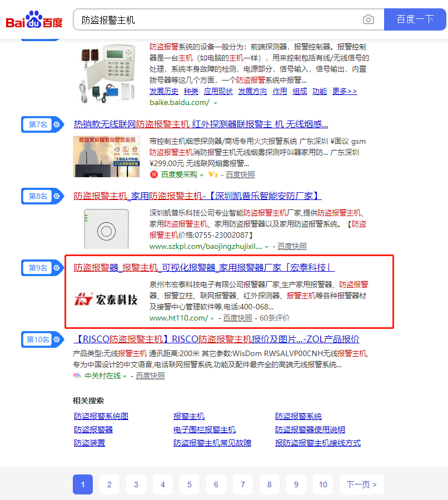Expand the baike.baidu.com URL dropdown arrow
448x500 pixels.
point(216,103)
